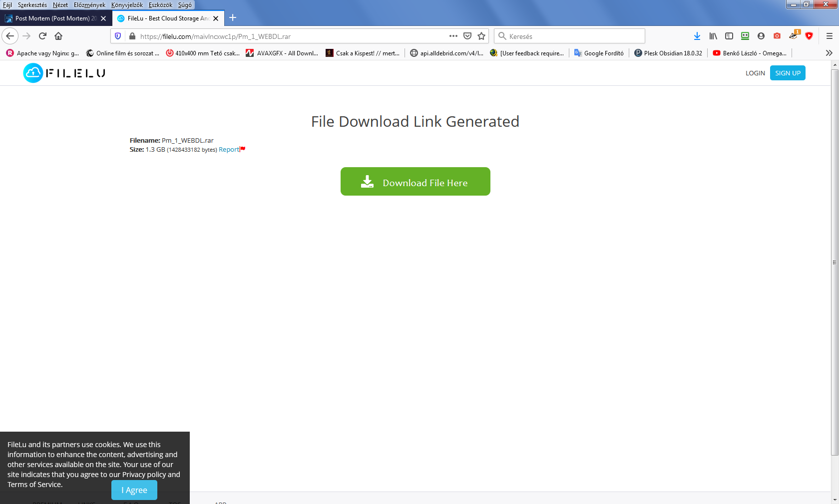Click the green Download File Here button
The width and height of the screenshot is (839, 504).
(415, 182)
